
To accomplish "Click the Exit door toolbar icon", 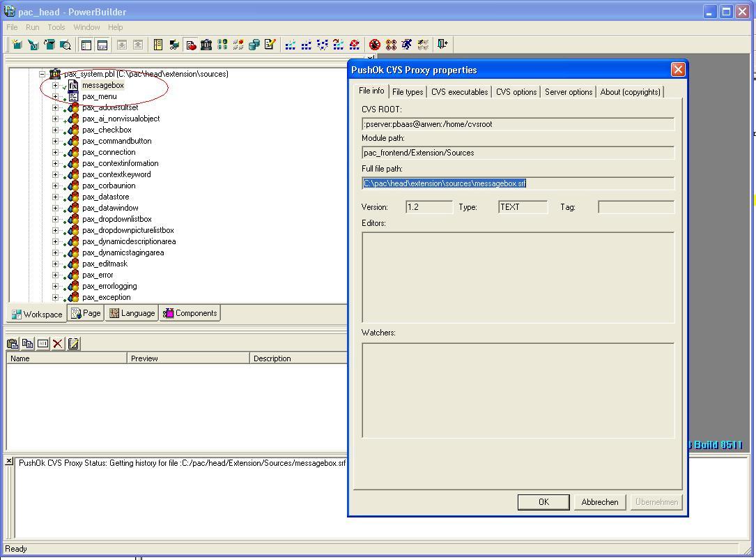I will (442, 45).
